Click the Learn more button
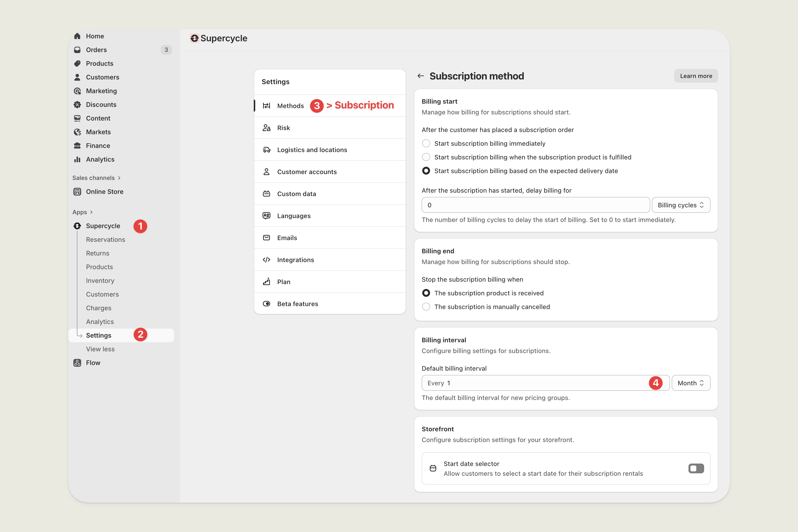 pyautogui.click(x=696, y=76)
